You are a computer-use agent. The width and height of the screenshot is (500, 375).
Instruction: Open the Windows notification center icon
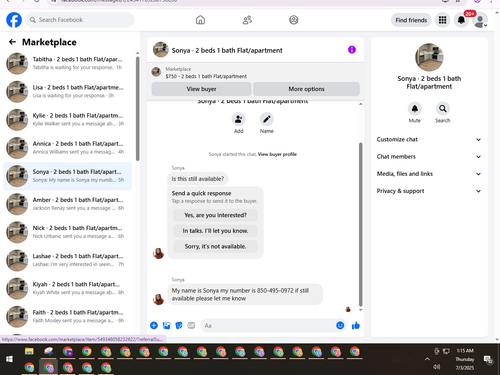(x=488, y=359)
